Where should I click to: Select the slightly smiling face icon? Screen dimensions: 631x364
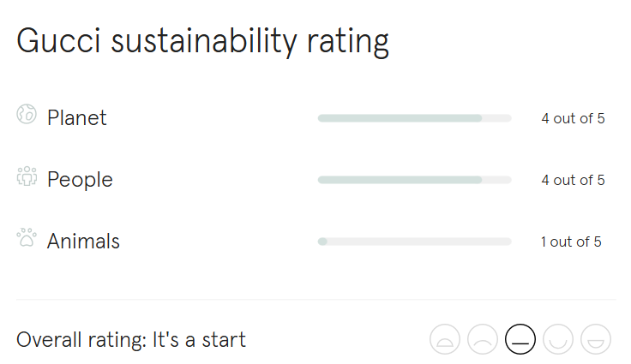(558, 340)
